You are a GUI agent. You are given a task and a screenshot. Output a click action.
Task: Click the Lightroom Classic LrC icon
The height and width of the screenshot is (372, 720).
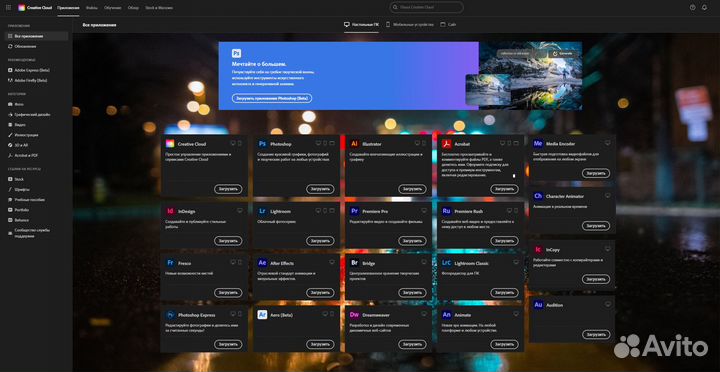(447, 263)
